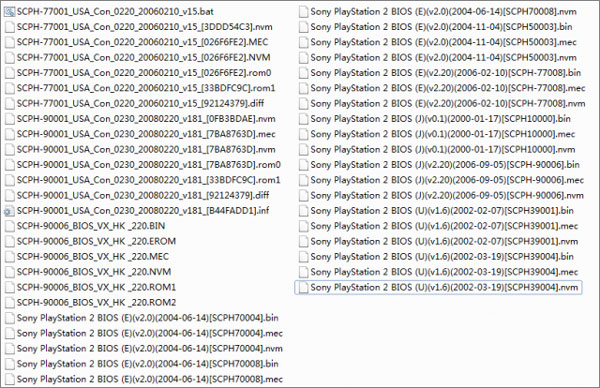Select BIOS (E)(v2.0)(2004-11-04)[SCPH50003].nvm name
This screenshot has width=600, height=388.
443,58
